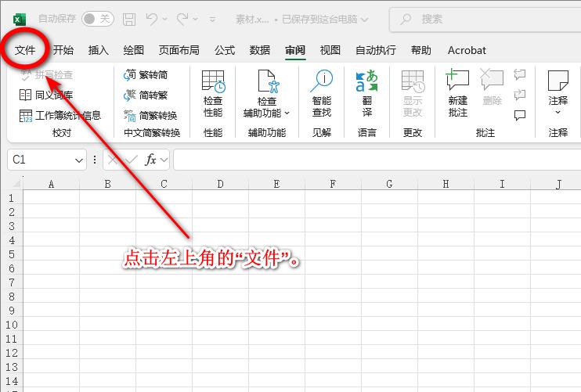Open 同义词库 thesaurus
581x392 pixels.
[x=45, y=95]
